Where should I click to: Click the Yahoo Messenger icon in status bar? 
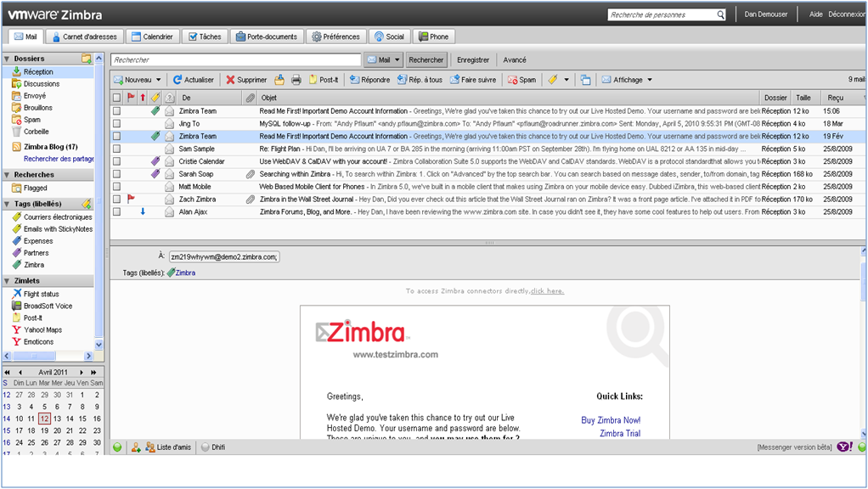coord(845,447)
